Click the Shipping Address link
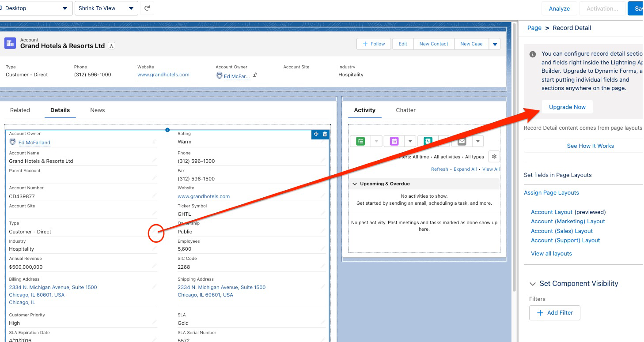Viewport: 644px width, 342px height. pyautogui.click(x=222, y=291)
